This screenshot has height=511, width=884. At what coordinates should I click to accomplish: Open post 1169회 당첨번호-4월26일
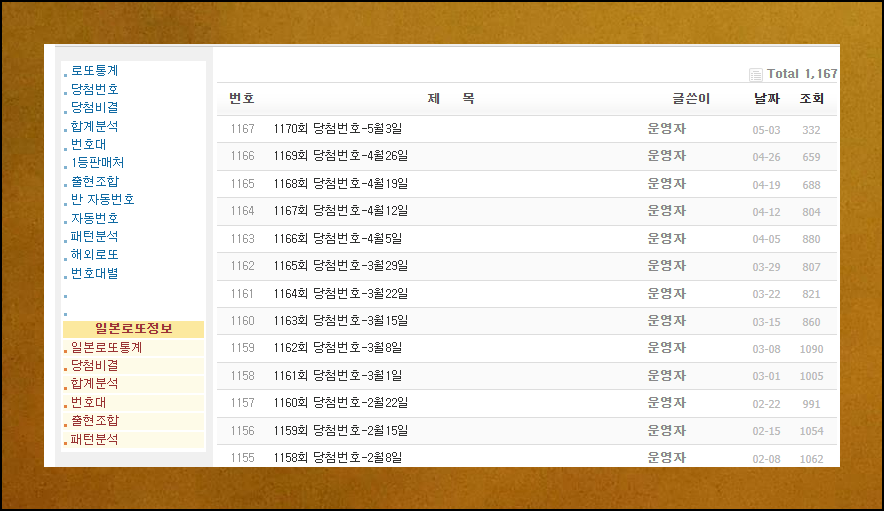click(x=341, y=156)
